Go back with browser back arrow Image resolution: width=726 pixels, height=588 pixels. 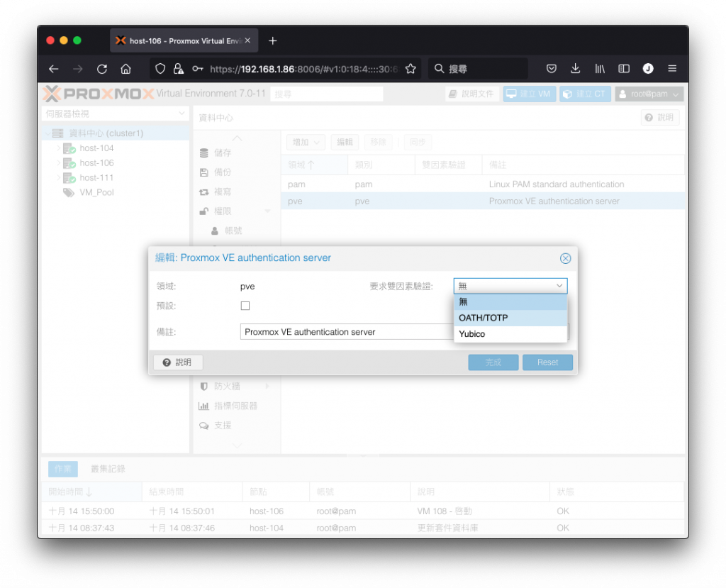(x=54, y=69)
